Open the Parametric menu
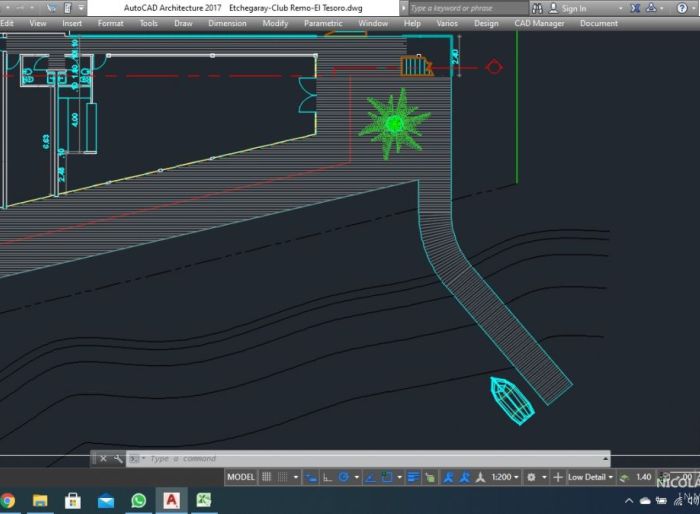 [x=323, y=23]
